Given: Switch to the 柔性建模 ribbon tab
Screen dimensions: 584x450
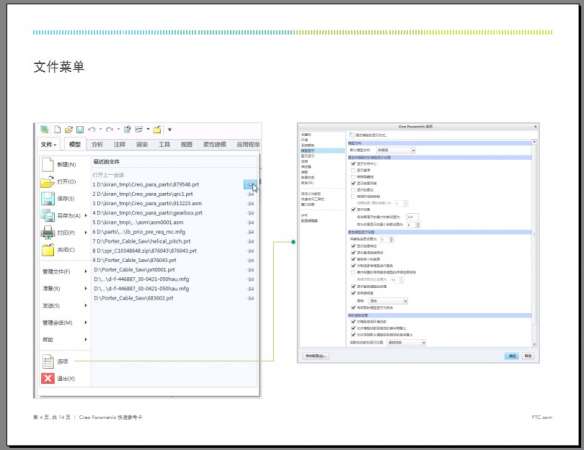Looking at the screenshot, I should 215,144.
